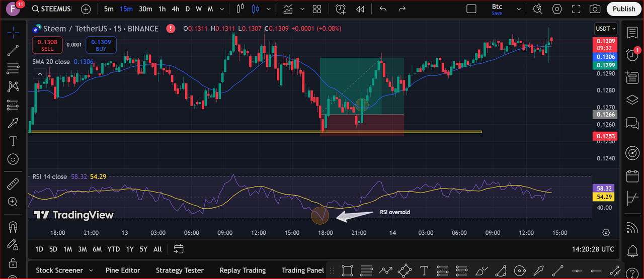Open the chats panel

click(632, 123)
